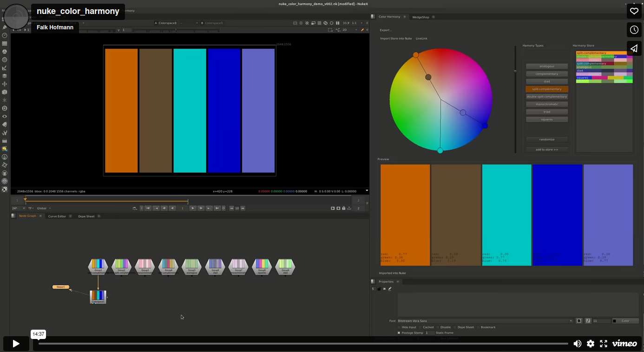Switch to the Curve Editor tab
644x352 pixels.
57,216
